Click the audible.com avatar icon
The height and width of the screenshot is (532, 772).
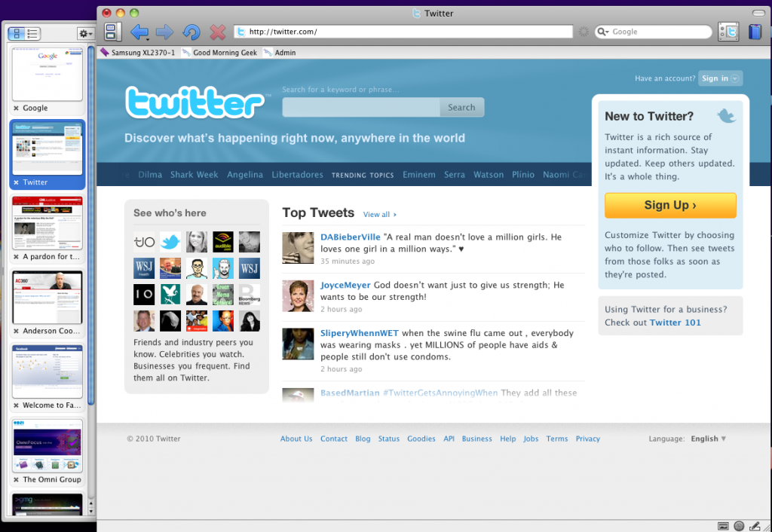223,242
